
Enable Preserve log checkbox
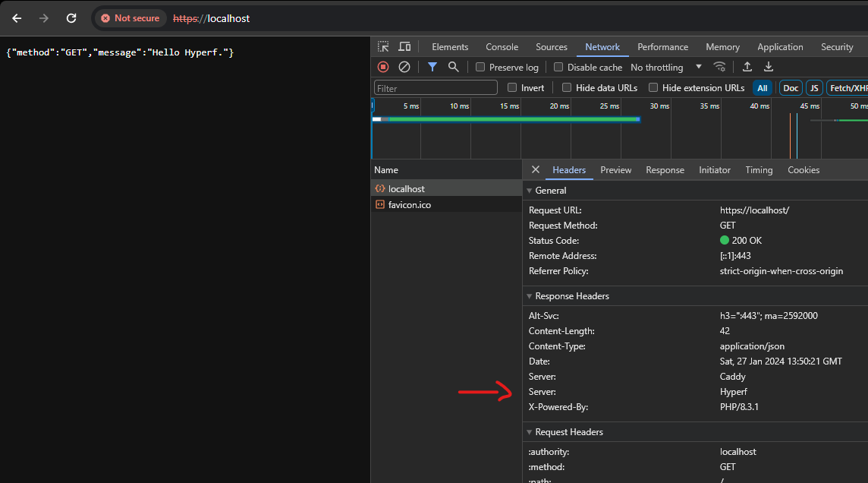pyautogui.click(x=480, y=67)
